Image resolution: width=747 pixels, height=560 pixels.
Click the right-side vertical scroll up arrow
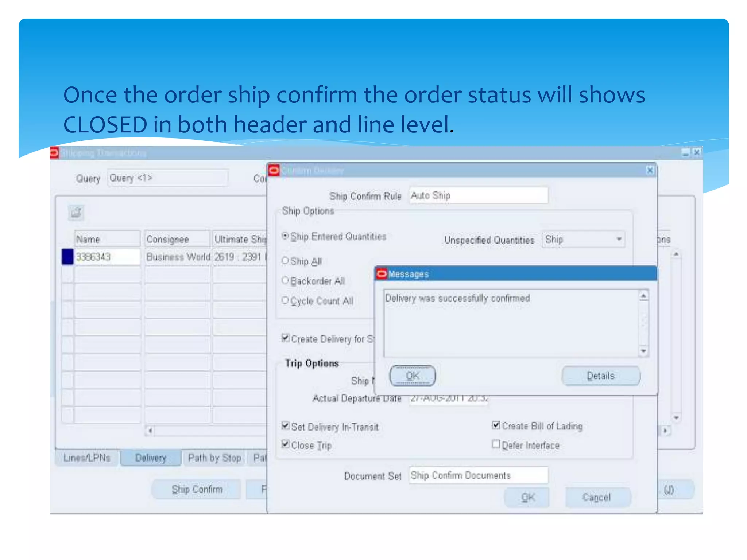[676, 254]
